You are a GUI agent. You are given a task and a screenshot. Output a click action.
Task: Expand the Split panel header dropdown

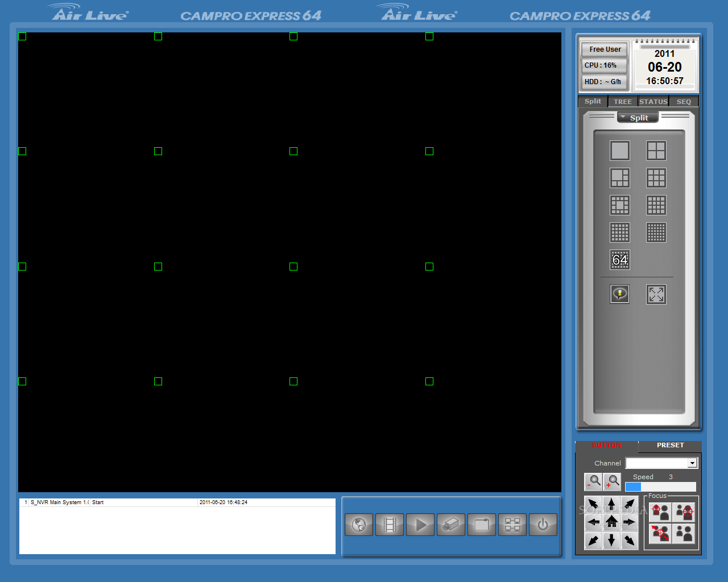tap(638, 118)
